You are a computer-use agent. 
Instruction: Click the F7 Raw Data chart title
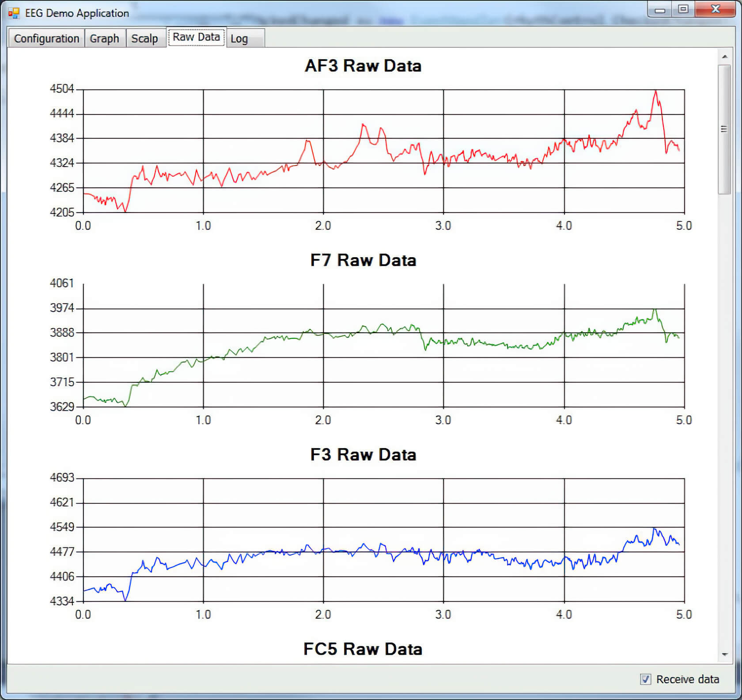(x=363, y=260)
